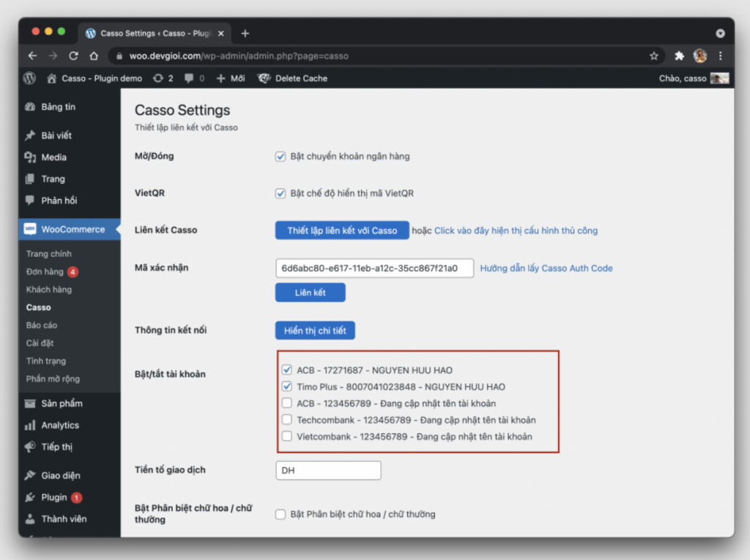Open Khách hàng submenu
750x560 pixels.
click(x=49, y=289)
